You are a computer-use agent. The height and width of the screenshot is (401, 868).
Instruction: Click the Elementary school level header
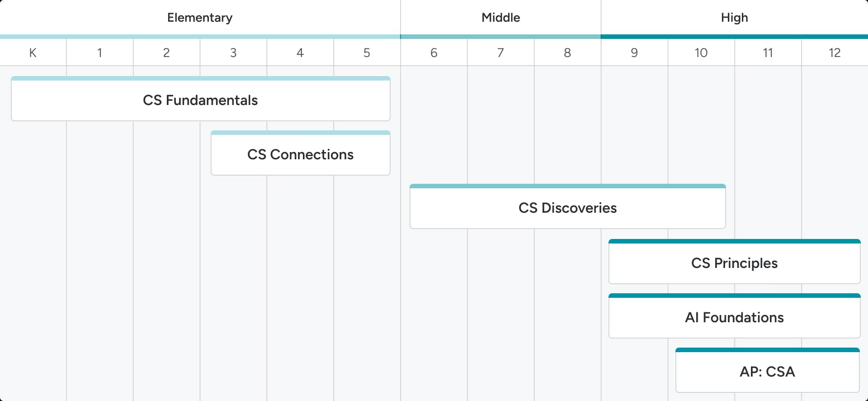(200, 18)
